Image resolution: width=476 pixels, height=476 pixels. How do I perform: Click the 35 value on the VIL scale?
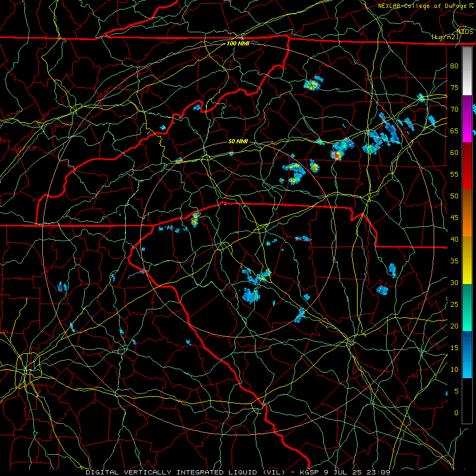454,261
